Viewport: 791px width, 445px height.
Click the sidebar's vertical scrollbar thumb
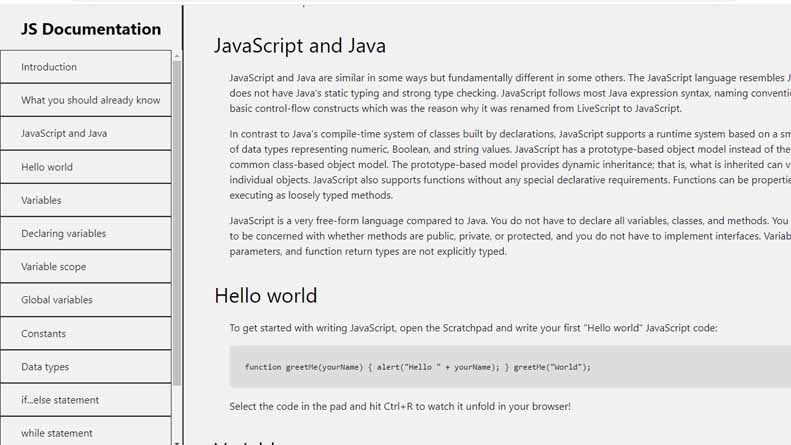point(177,220)
